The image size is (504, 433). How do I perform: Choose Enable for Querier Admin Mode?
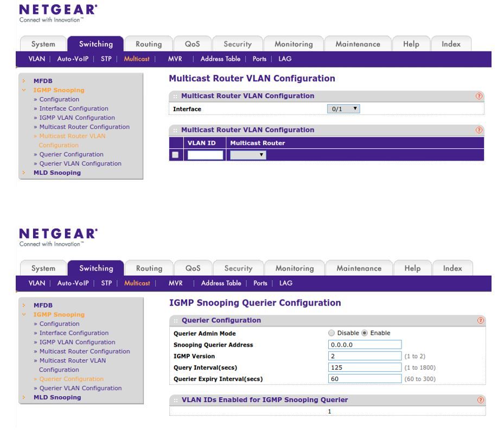click(x=365, y=333)
